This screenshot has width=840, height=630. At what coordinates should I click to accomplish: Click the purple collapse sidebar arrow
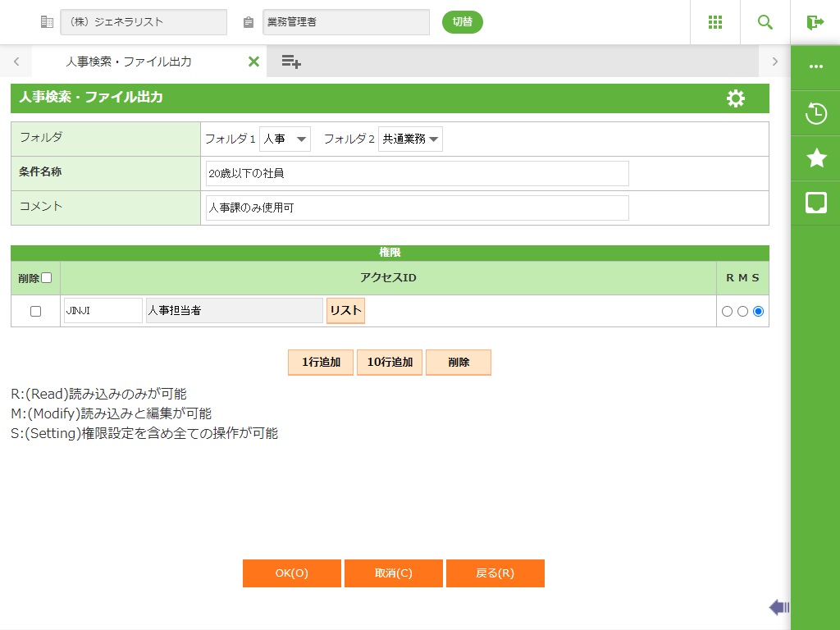point(778,607)
